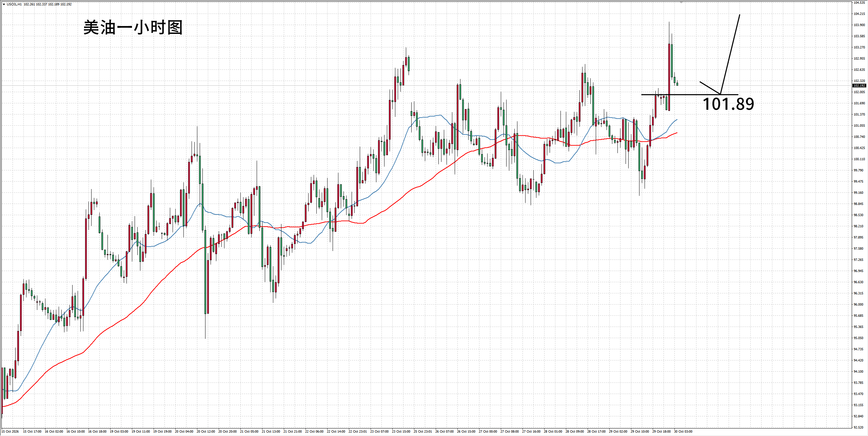
Task: Click the '16 Oct 18:00' time label
Action: click(x=97, y=432)
